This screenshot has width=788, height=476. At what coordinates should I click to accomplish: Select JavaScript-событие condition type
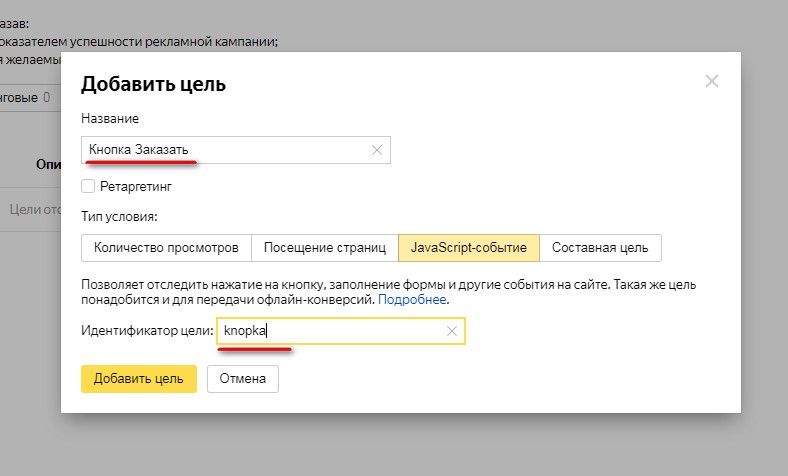tap(468, 247)
